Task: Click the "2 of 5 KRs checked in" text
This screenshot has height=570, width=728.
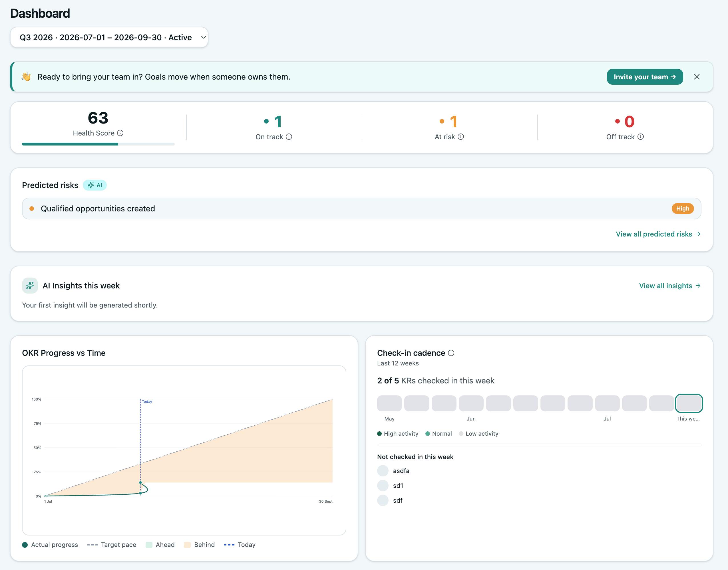Action: pyautogui.click(x=435, y=381)
